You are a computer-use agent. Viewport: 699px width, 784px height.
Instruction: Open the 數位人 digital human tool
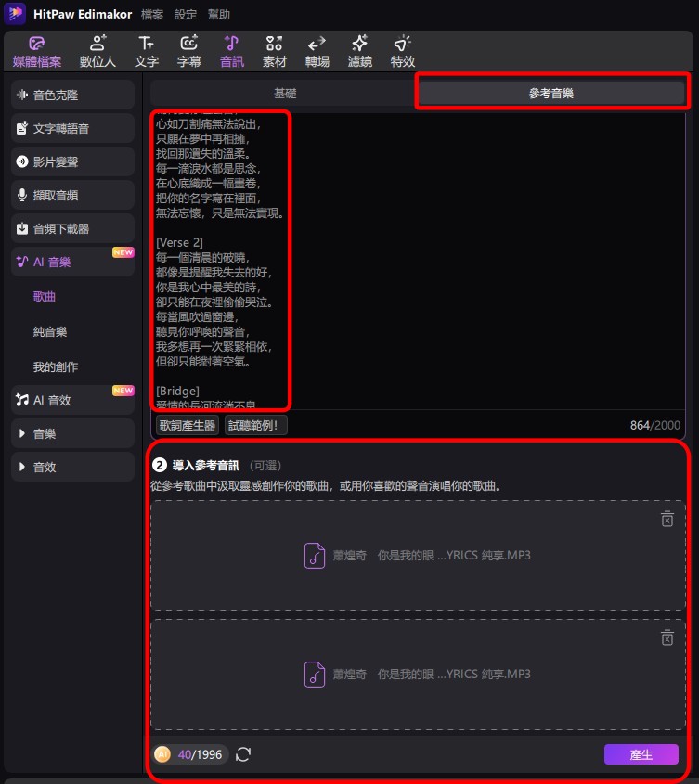(97, 52)
